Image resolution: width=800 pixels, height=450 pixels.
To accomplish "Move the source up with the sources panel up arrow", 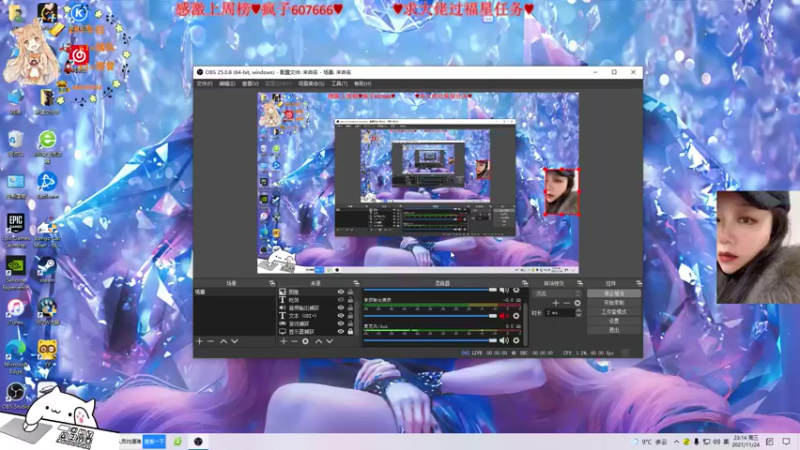I will [318, 341].
